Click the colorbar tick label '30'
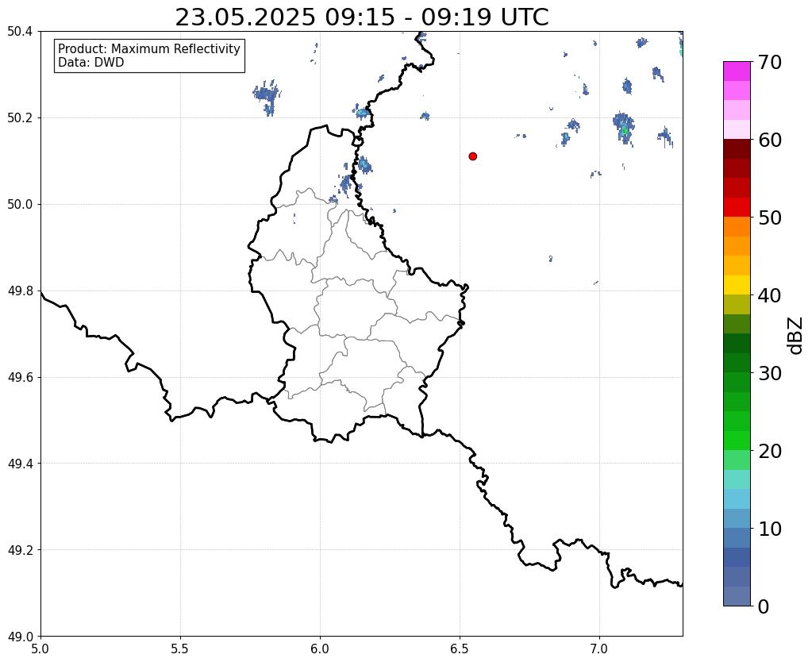 [x=770, y=373]
